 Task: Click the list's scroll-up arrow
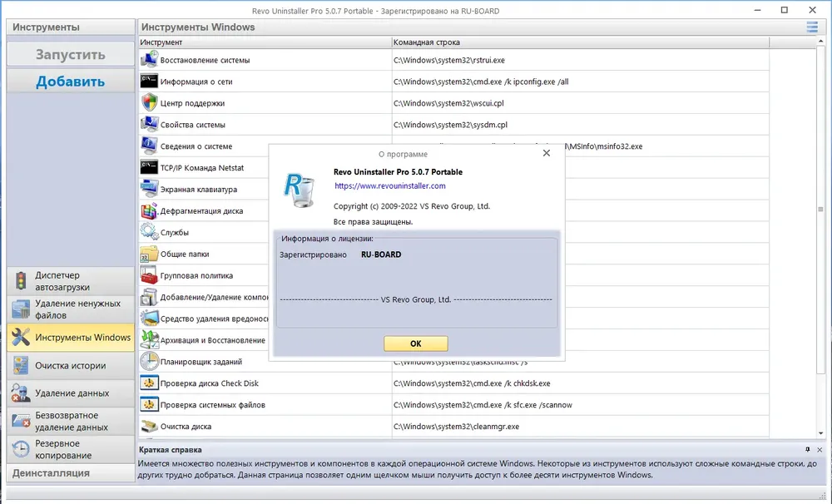[820, 42]
